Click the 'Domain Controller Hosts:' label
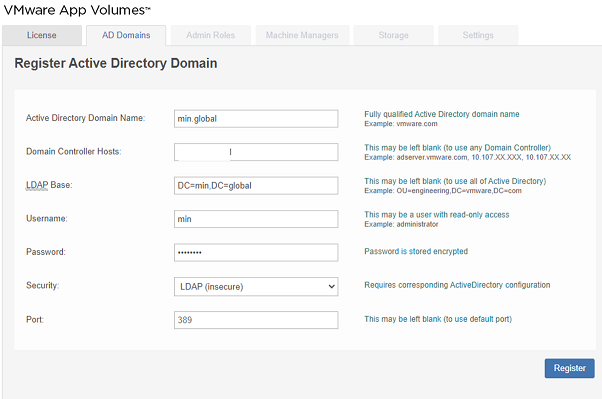 tap(74, 151)
